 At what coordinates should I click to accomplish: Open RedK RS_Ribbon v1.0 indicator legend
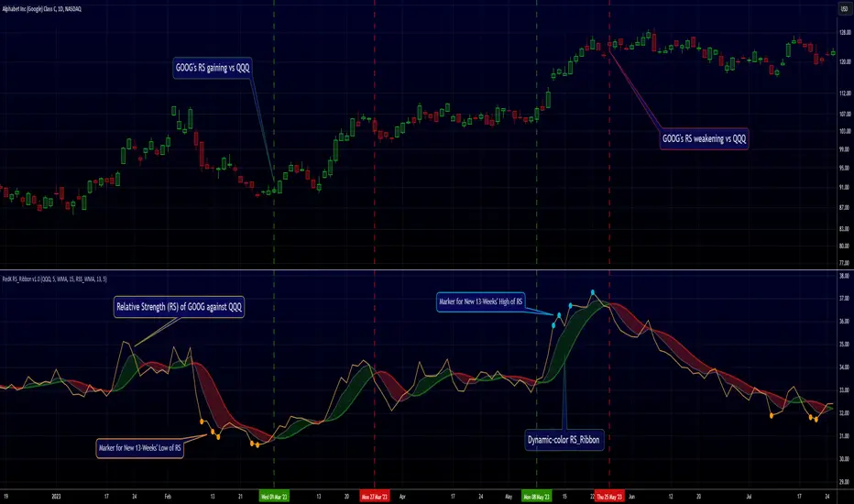[54, 279]
